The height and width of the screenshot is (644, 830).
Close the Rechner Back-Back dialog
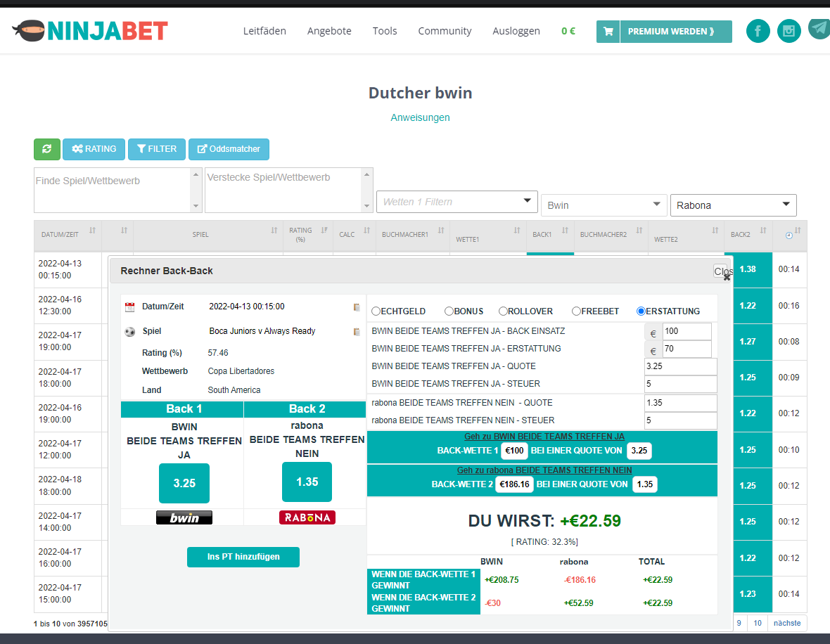pyautogui.click(x=722, y=272)
